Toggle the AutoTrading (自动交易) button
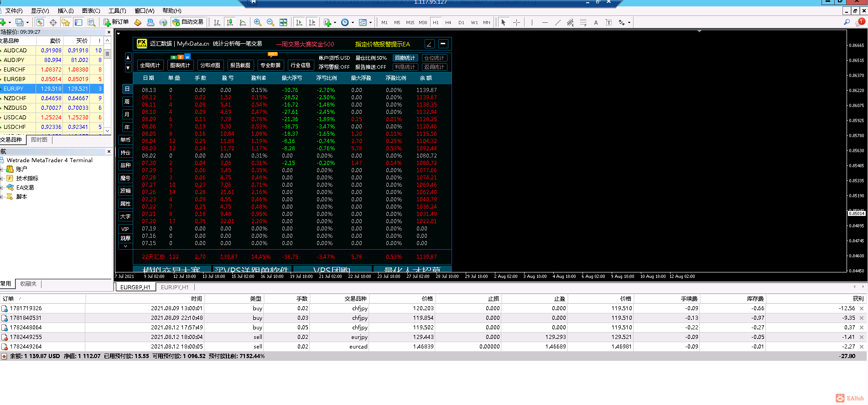 coord(188,22)
